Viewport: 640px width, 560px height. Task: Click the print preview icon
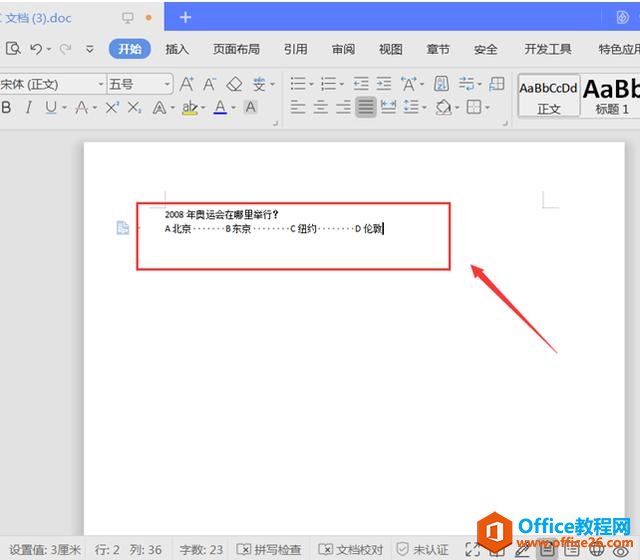coord(13,49)
